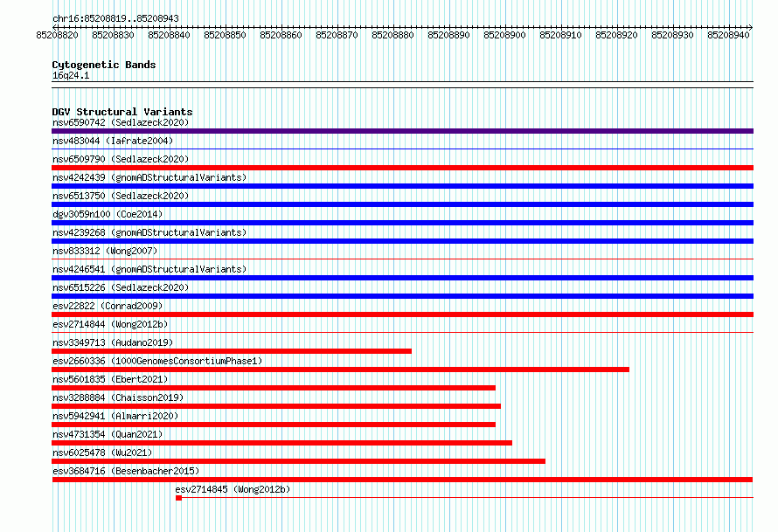Image resolution: width=778 pixels, height=532 pixels.
Task: Click the small red block of esv2714845
Action: coord(178,498)
